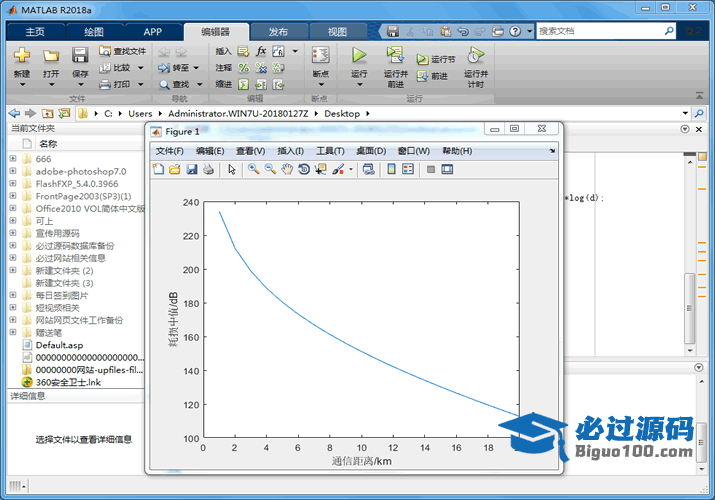Viewport: 715px width, 500px height.
Task: Click Run and Time (运行并计时) icon
Action: [475, 55]
